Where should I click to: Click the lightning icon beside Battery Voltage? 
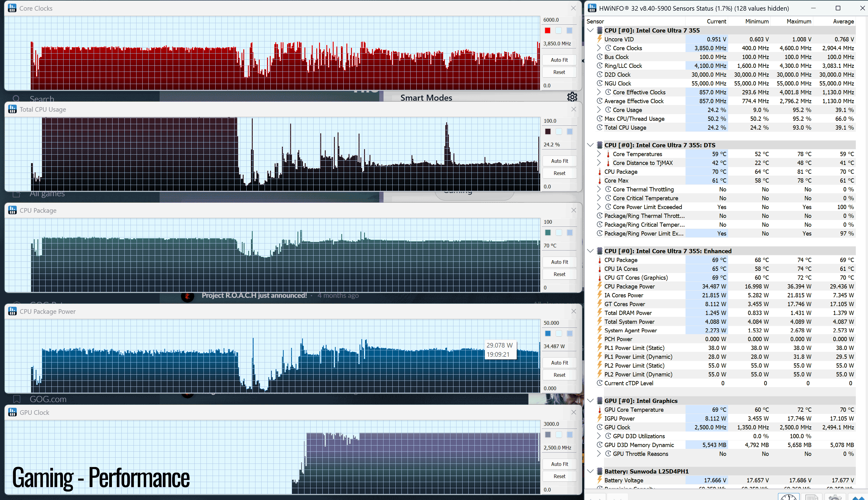pyautogui.click(x=599, y=480)
